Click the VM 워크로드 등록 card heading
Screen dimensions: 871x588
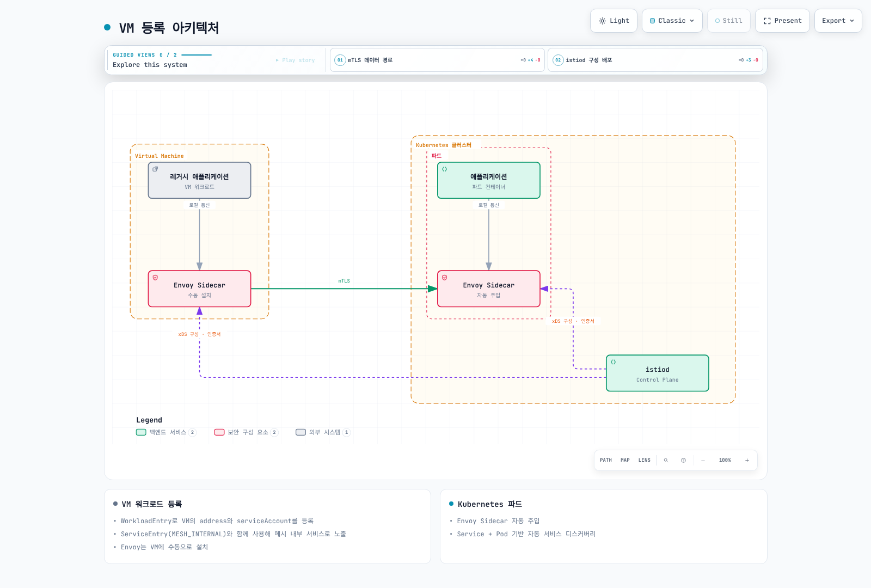pos(152,504)
